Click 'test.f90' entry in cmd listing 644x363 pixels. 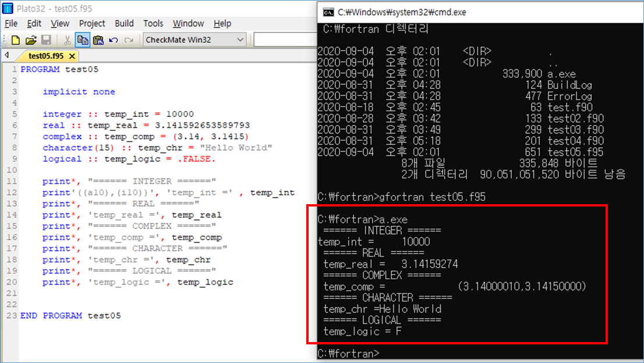tap(570, 108)
